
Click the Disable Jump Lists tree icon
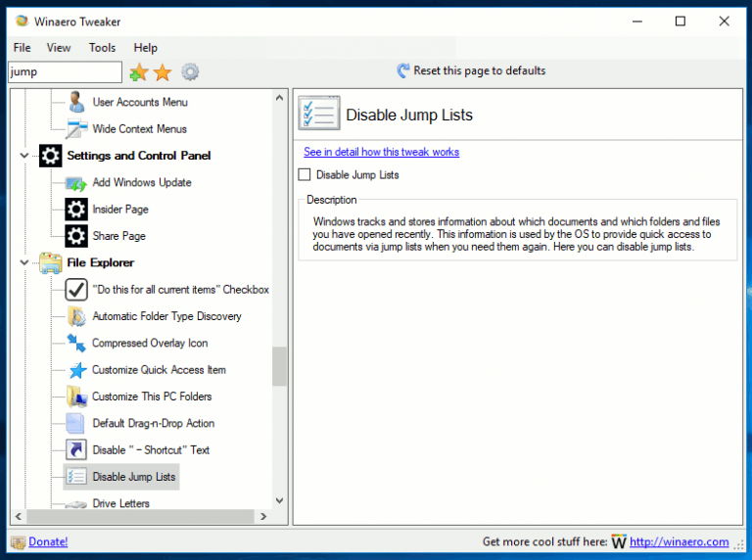pos(76,477)
